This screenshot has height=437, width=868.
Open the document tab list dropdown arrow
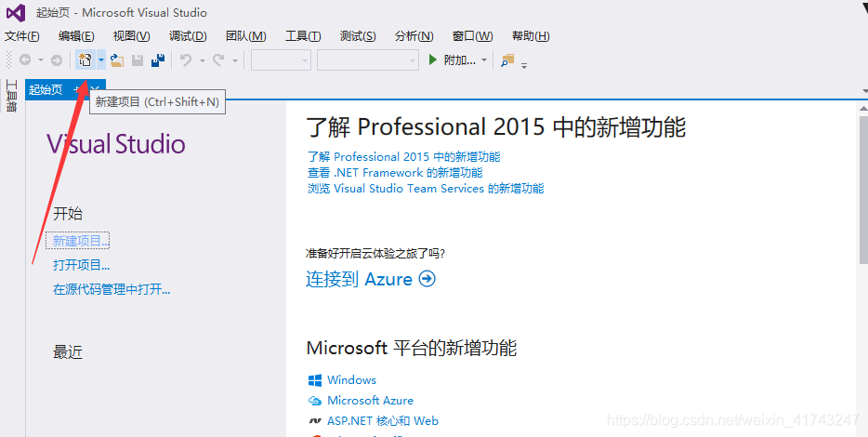[x=864, y=90]
